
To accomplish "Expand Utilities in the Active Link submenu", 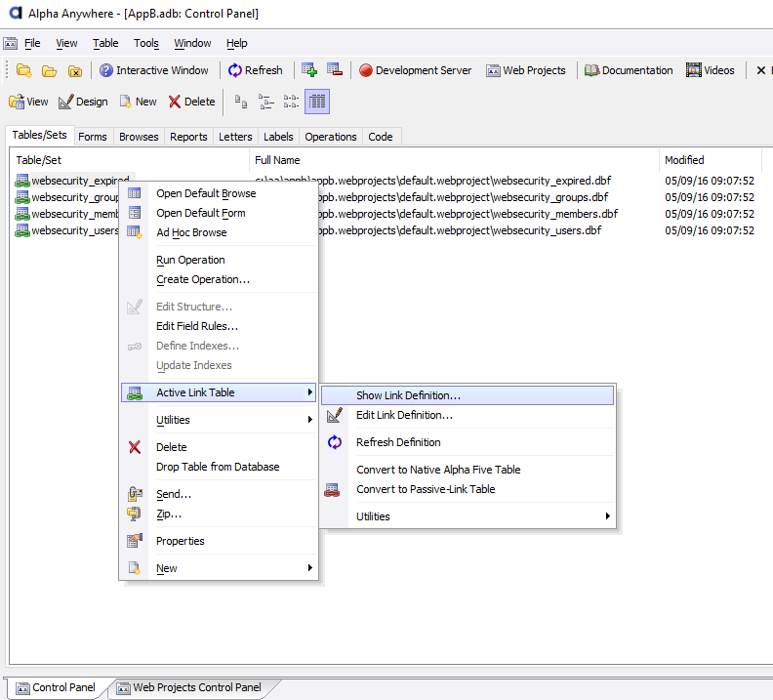I will 468,516.
